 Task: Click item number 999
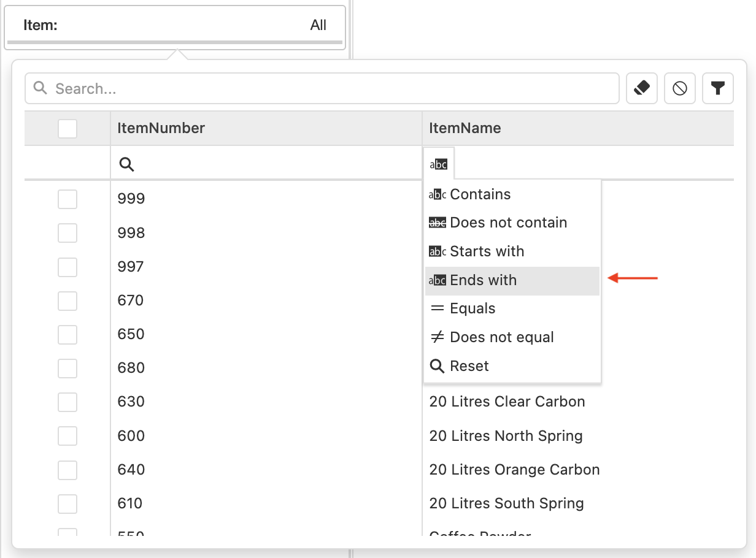(x=131, y=199)
